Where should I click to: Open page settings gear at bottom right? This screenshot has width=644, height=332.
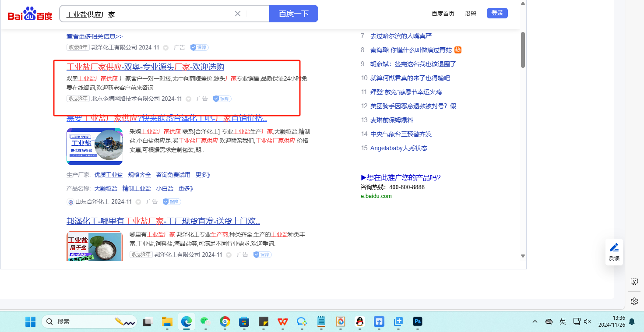pos(634,301)
